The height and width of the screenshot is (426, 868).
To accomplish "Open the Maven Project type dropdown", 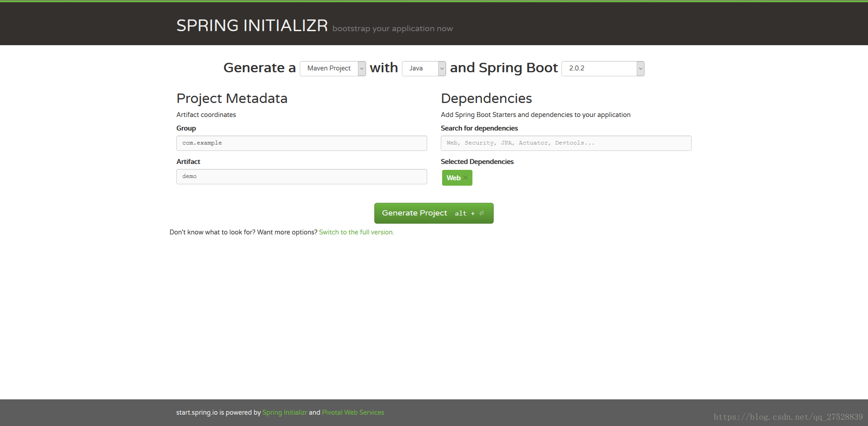I will tap(333, 69).
